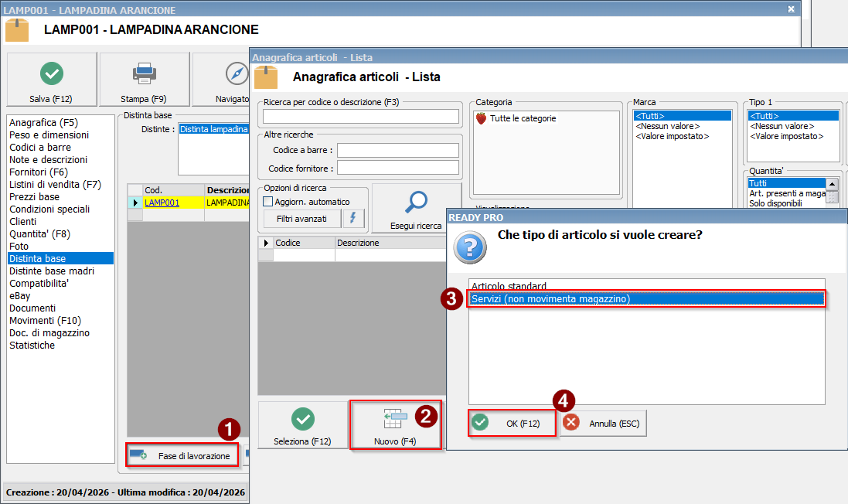Switch to the Fornitori (F6) section
This screenshot has height=504, width=848.
39,172
